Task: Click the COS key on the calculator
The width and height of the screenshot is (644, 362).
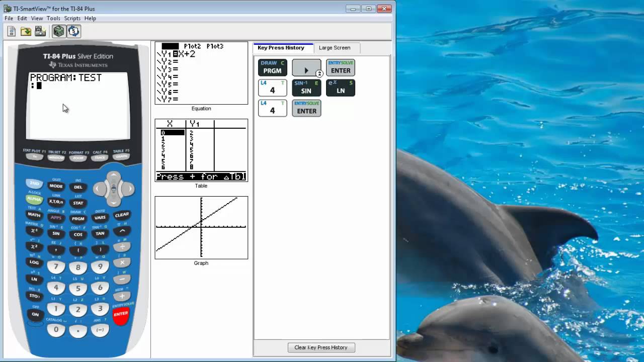Action: (78, 235)
